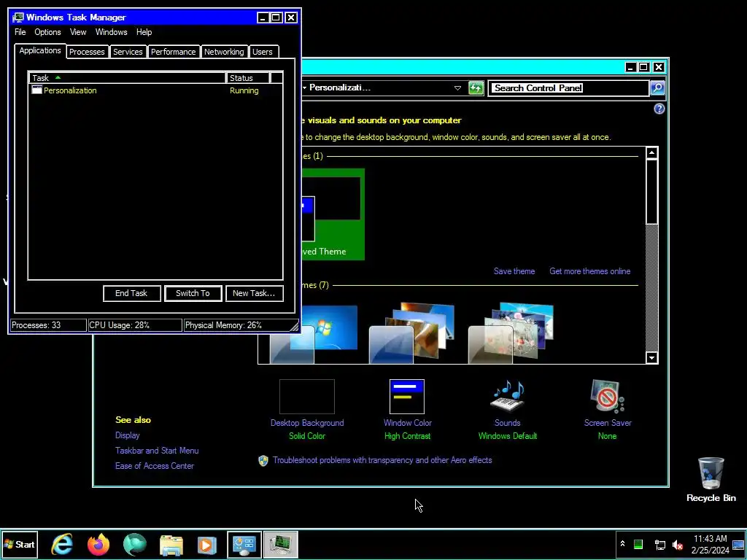Open Display under See also
The height and width of the screenshot is (560, 747).
click(127, 435)
